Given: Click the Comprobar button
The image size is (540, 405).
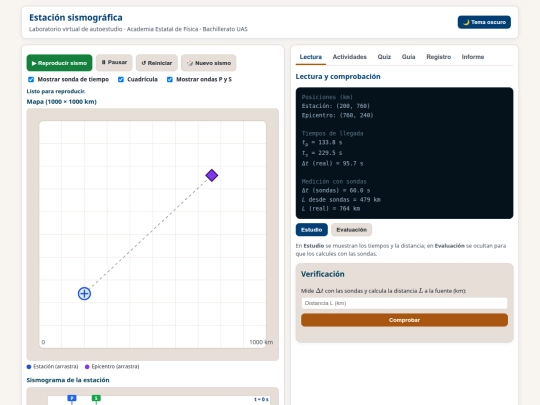Looking at the screenshot, I should pos(404,320).
